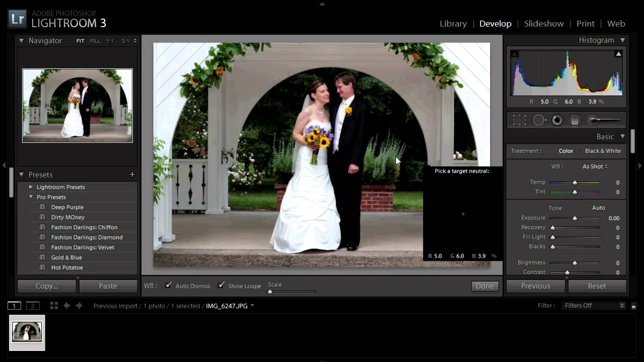Click the Navigator preview image

(77, 106)
